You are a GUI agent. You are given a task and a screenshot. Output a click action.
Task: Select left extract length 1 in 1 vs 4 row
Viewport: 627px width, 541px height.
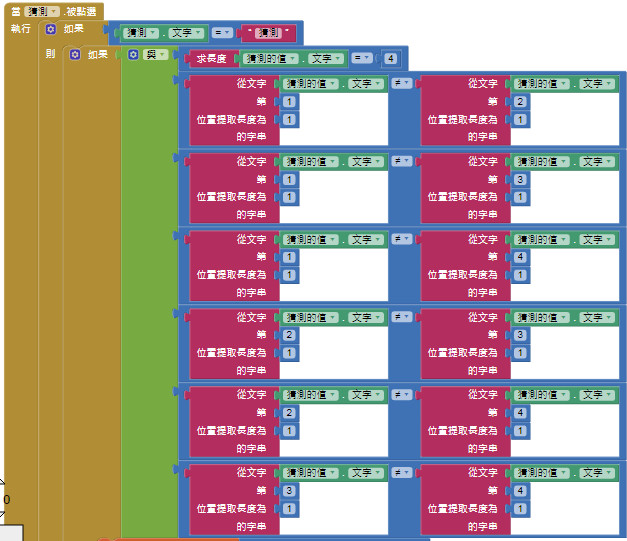click(289, 275)
